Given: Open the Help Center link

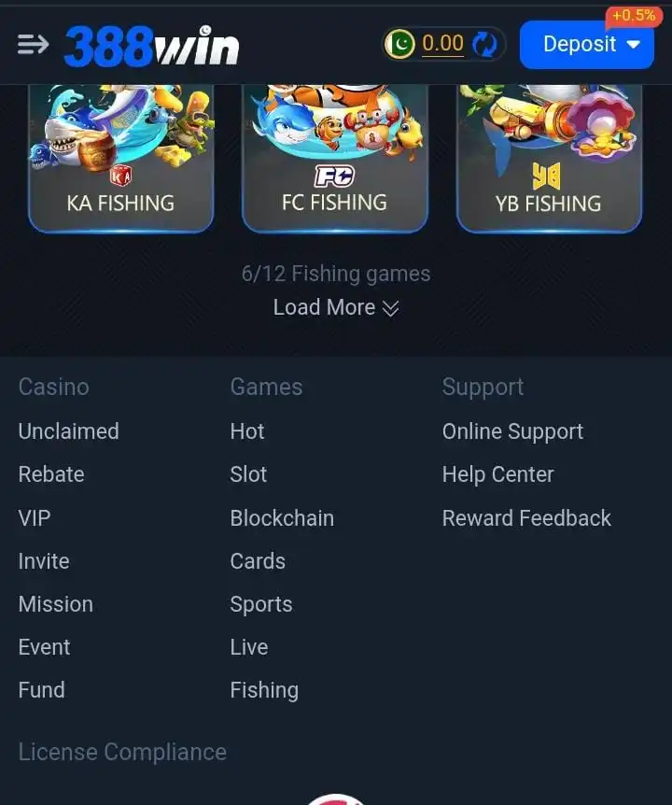Looking at the screenshot, I should click(498, 475).
